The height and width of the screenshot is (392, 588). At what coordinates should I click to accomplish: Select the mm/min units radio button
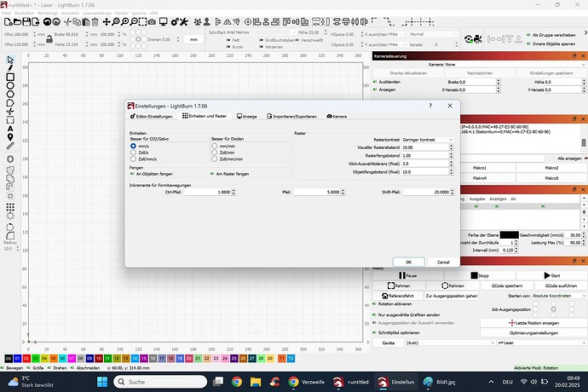click(215, 146)
